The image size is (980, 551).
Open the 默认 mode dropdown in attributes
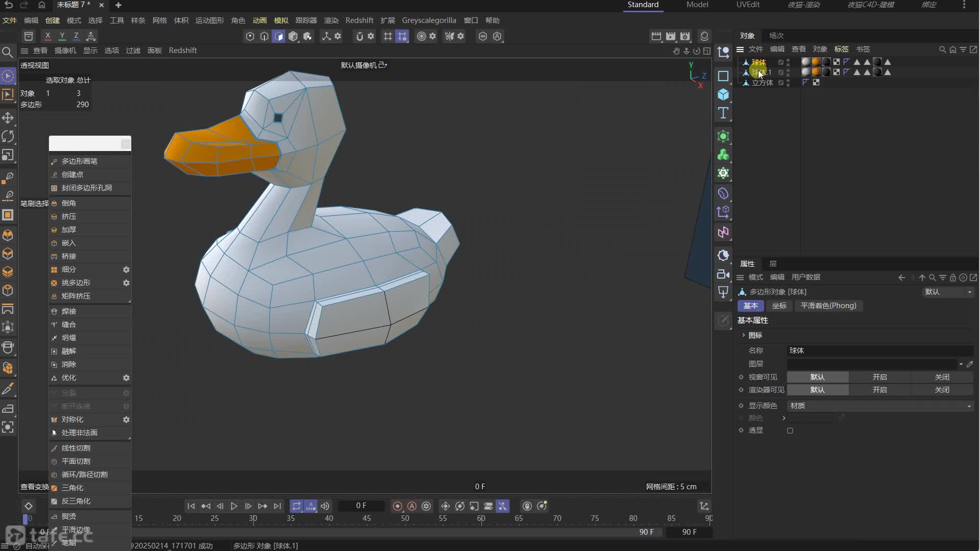tap(947, 292)
